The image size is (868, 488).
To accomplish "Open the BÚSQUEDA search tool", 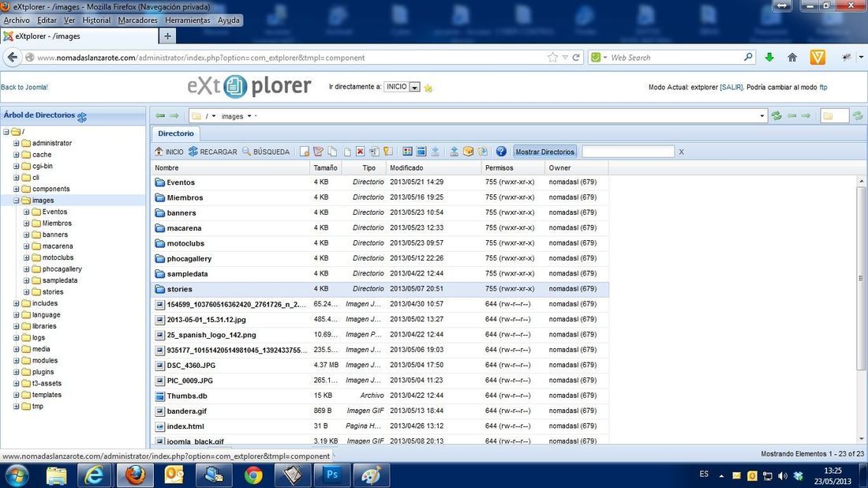I will 266,152.
